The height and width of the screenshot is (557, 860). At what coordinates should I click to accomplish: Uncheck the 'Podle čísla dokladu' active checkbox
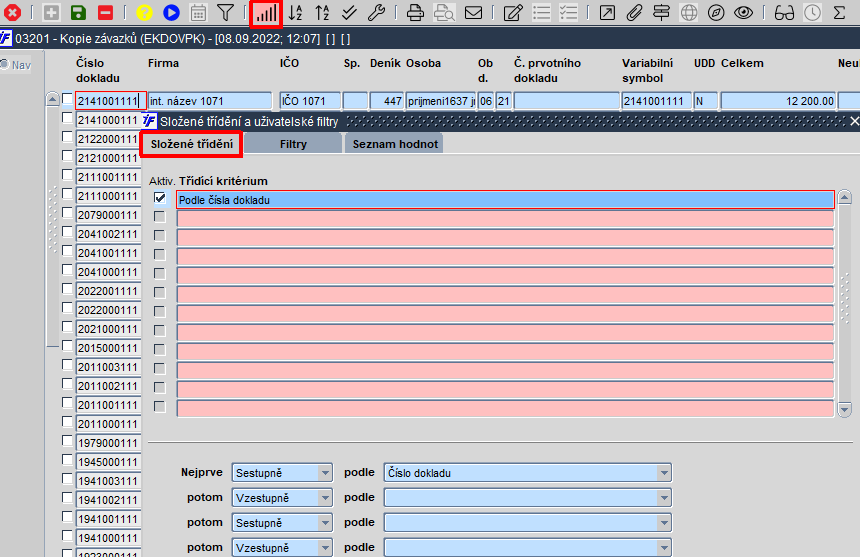160,198
